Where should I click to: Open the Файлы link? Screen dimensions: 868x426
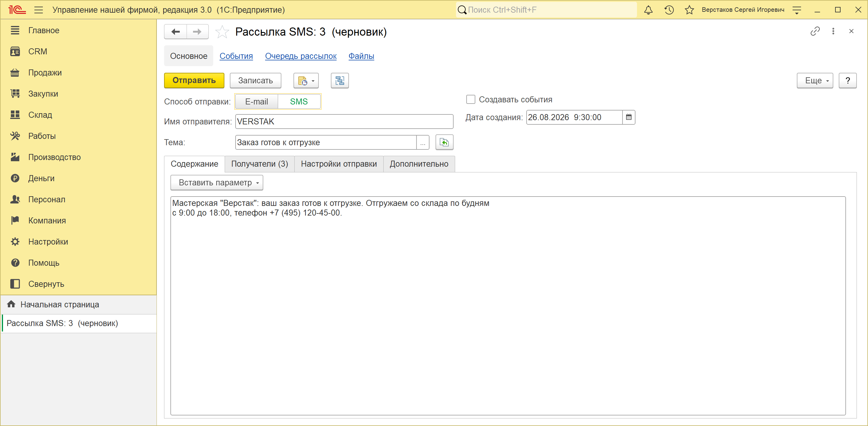pyautogui.click(x=361, y=56)
